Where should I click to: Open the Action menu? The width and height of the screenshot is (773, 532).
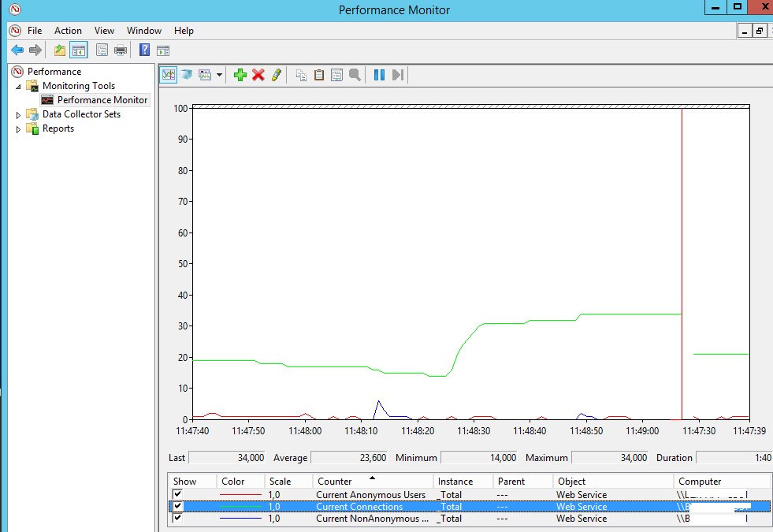tap(68, 31)
